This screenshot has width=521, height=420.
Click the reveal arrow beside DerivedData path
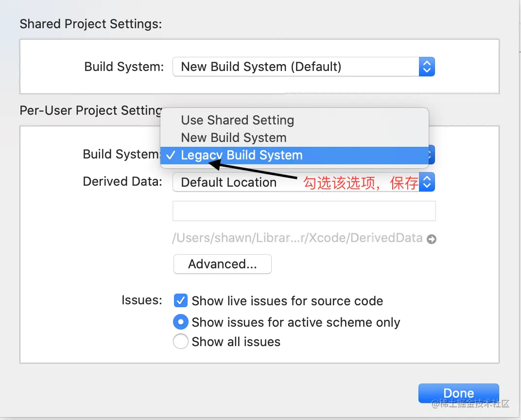click(431, 239)
